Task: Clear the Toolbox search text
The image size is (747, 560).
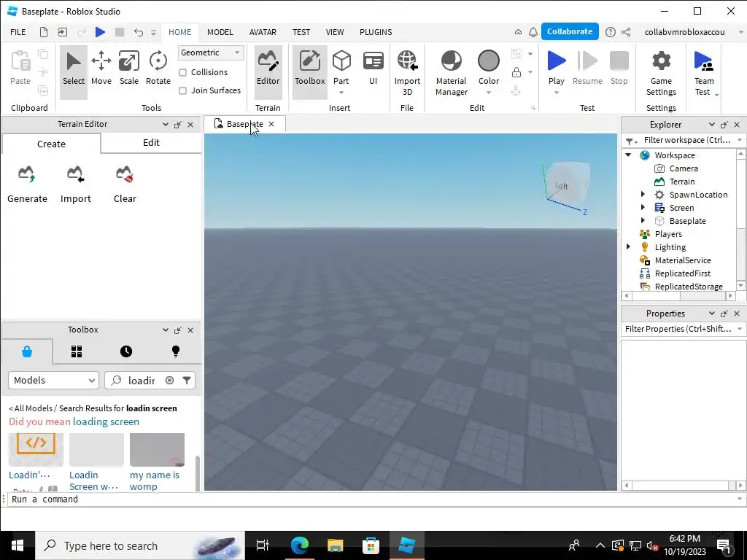Action: pos(169,380)
